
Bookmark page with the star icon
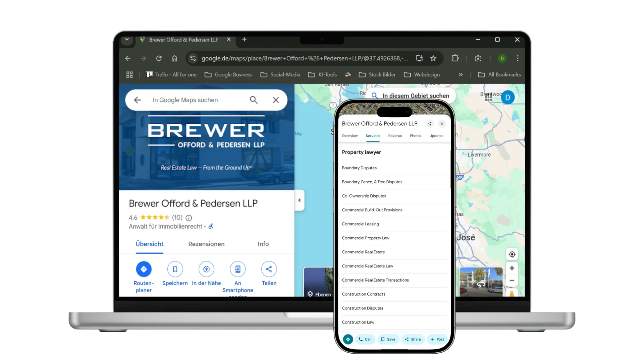(433, 58)
